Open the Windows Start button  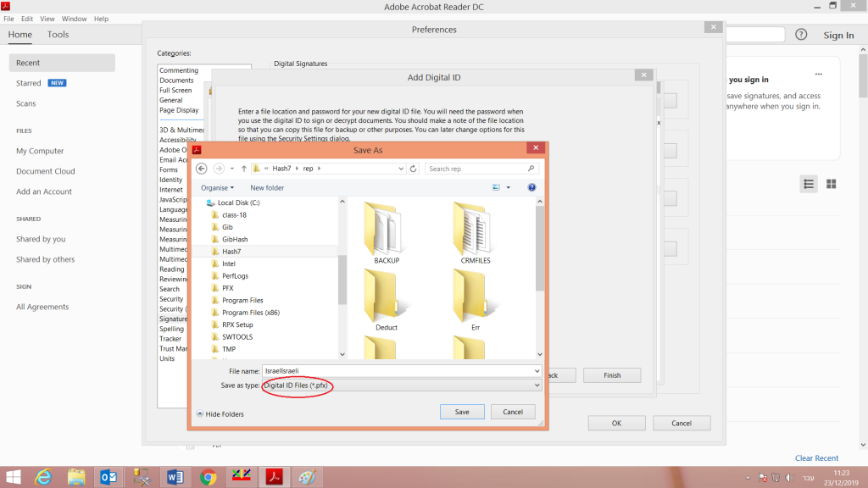click(14, 477)
